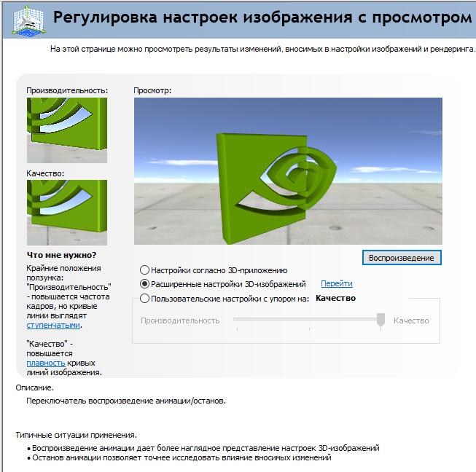Click 'Типичные ситуации применения.' label
This screenshot has height=472, width=476.
click(x=77, y=435)
